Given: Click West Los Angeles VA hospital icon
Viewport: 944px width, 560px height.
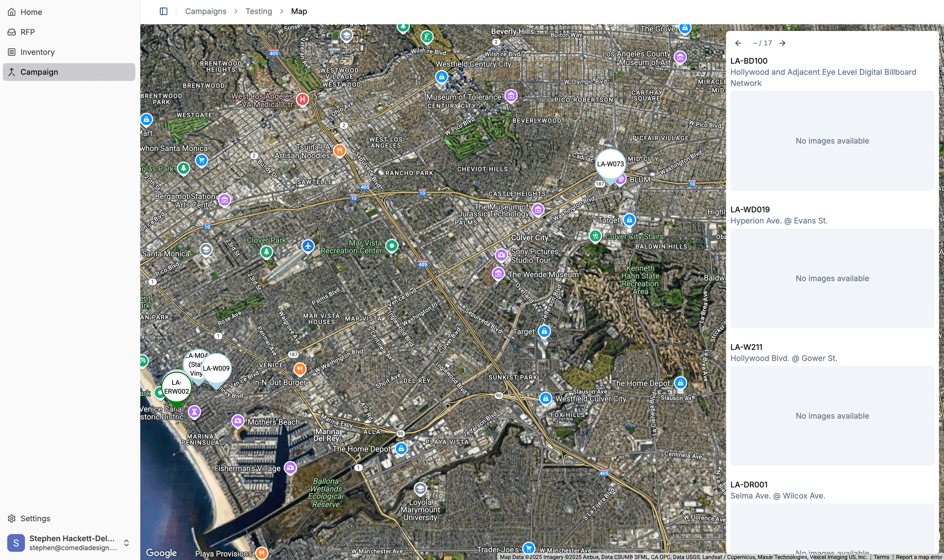Looking at the screenshot, I should coord(302,99).
